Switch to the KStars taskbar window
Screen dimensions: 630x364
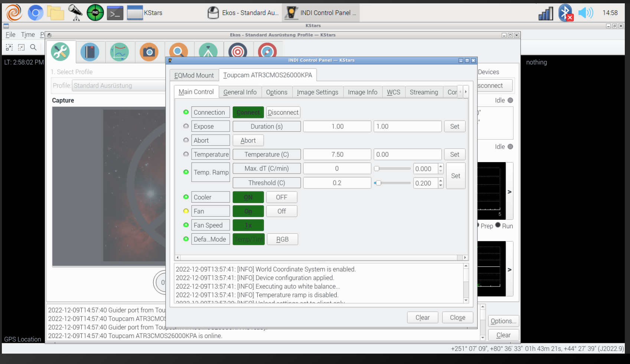point(145,13)
